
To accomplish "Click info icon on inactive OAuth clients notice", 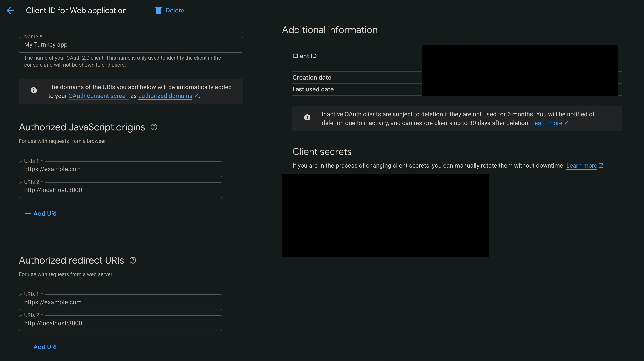I will point(307,117).
